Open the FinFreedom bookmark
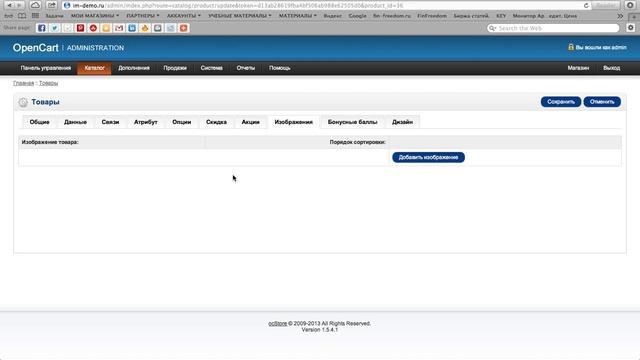Viewport: 640px width, 360px height. pos(432,16)
